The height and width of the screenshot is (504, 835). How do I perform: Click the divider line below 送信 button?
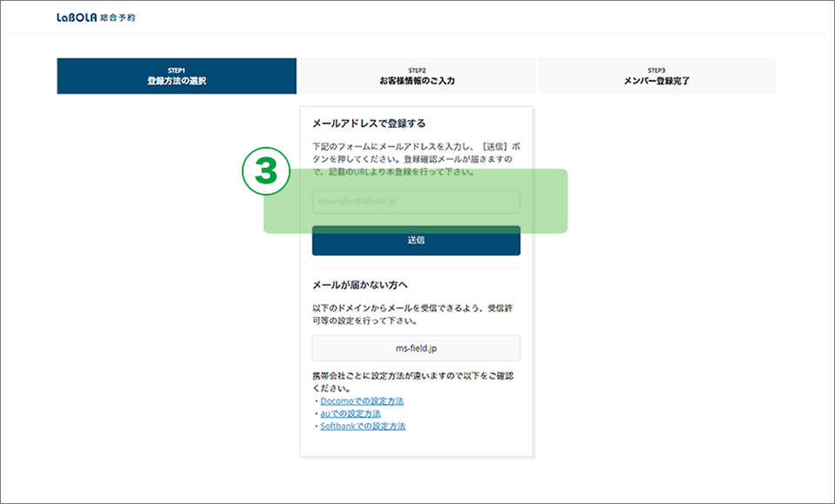pos(416,268)
